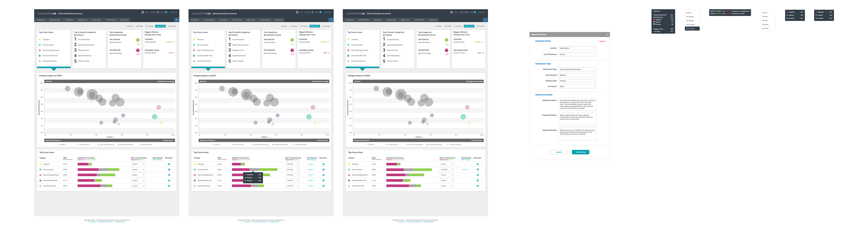The image size is (868, 235).
Task: Click green smiley Top Positive icon in first dashboard
Action: click(x=138, y=40)
